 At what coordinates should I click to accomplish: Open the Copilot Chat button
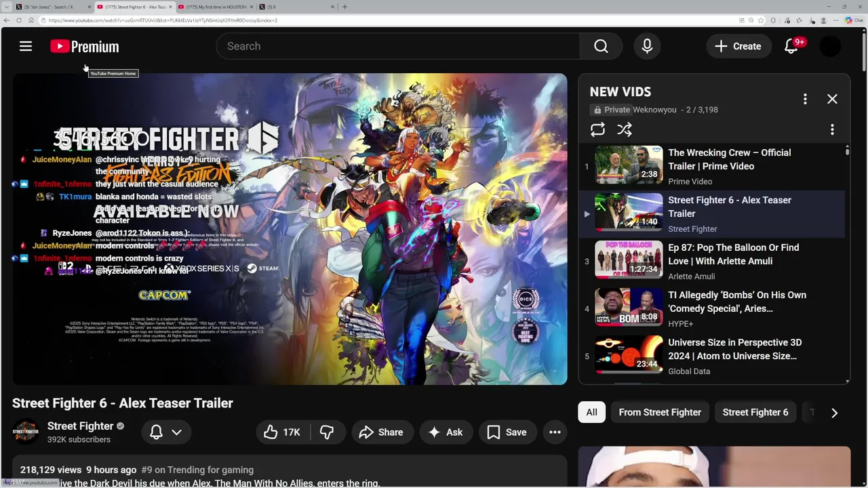click(x=853, y=20)
